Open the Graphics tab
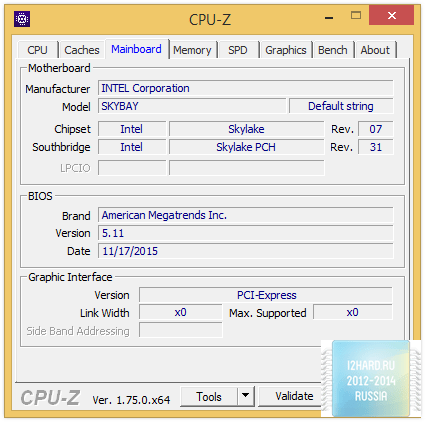The width and height of the screenshot is (426, 422). click(x=286, y=50)
